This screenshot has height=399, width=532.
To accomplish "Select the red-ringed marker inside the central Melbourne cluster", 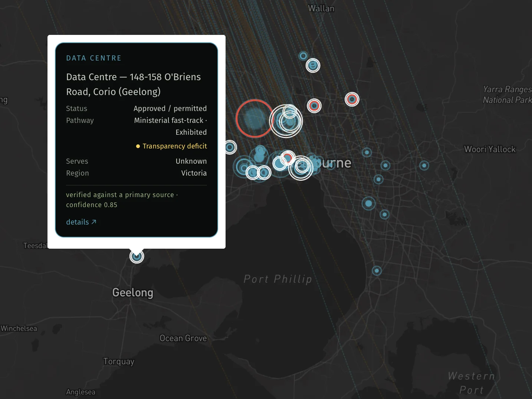I will click(287, 158).
